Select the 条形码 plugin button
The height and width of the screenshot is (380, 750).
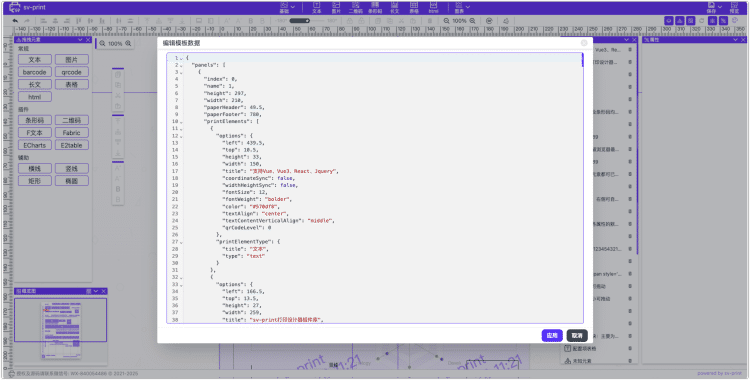click(x=34, y=121)
